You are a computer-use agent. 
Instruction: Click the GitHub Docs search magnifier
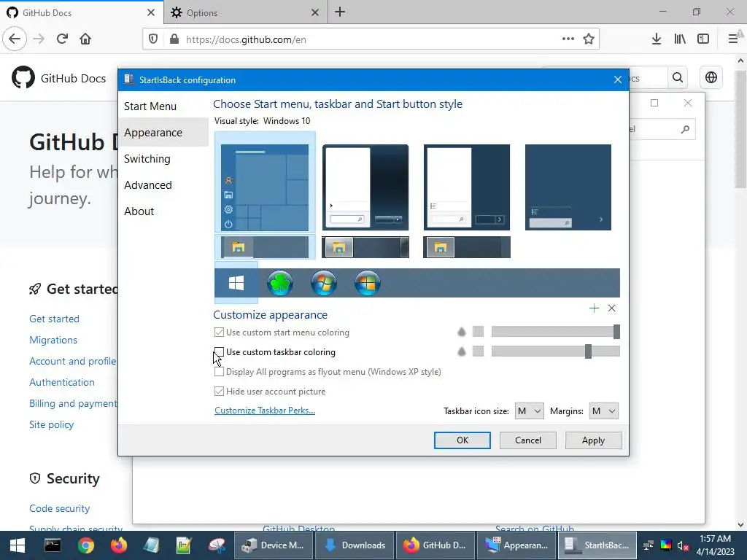click(x=678, y=77)
